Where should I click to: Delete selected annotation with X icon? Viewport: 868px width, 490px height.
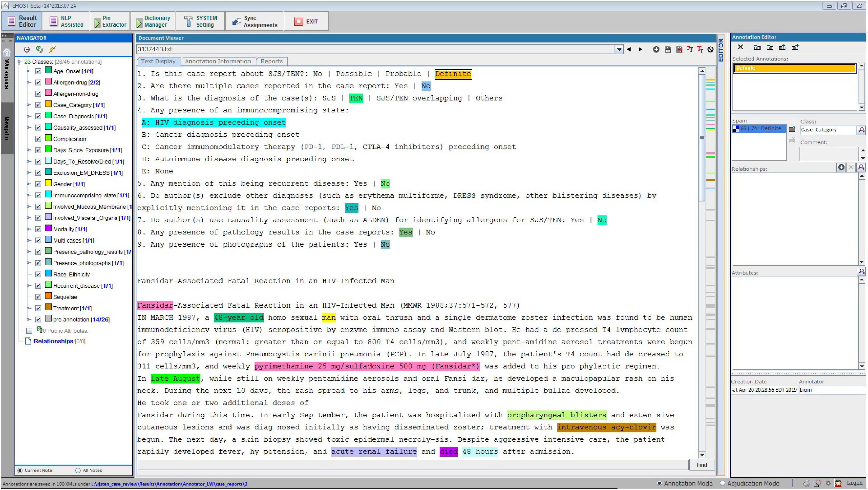(x=740, y=47)
